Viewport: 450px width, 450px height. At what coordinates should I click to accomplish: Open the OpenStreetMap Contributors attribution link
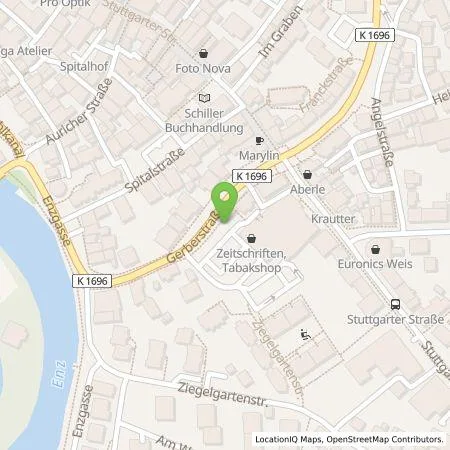click(x=385, y=439)
